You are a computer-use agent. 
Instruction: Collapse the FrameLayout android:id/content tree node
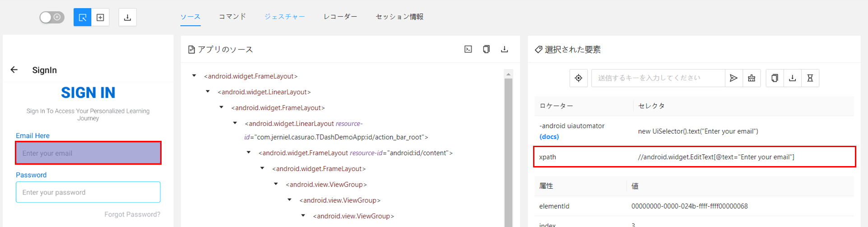(248, 153)
